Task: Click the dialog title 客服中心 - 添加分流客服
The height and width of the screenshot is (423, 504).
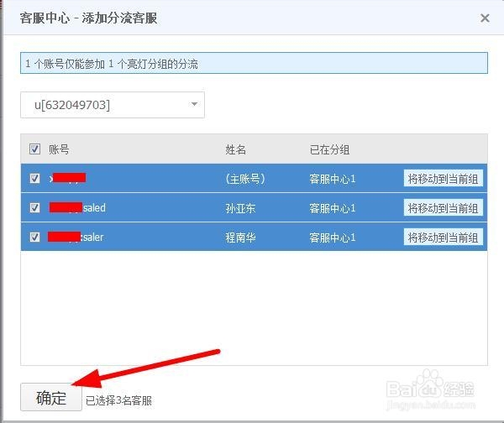Action: click(88, 18)
